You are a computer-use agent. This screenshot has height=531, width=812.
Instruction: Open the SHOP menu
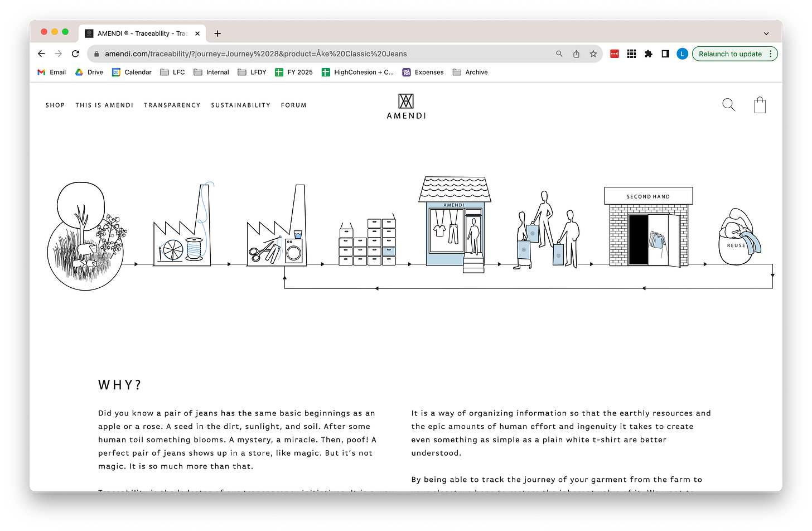[x=55, y=105]
